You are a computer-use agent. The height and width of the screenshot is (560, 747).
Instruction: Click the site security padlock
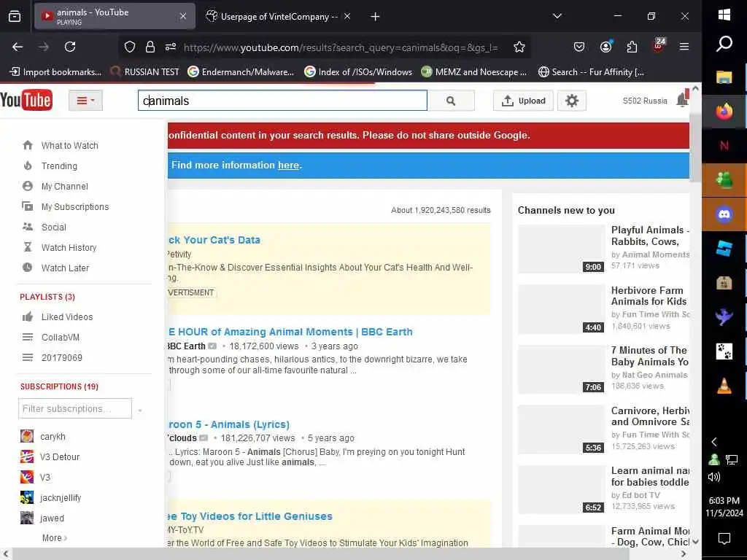[x=150, y=47]
